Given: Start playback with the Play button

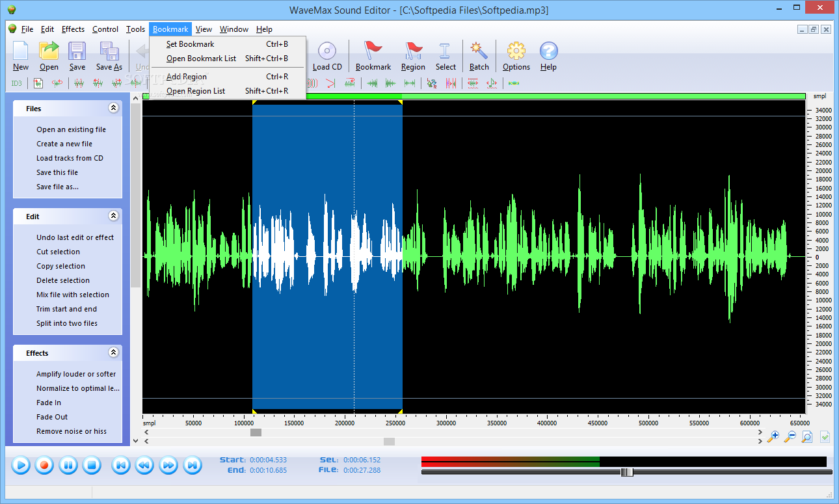Looking at the screenshot, I should pyautogui.click(x=21, y=465).
